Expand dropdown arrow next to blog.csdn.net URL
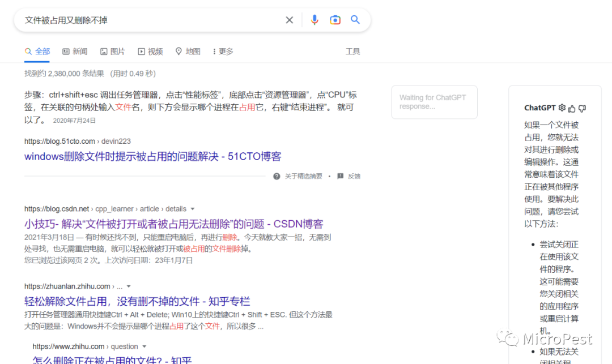The height and width of the screenshot is (364, 612). 193,209
